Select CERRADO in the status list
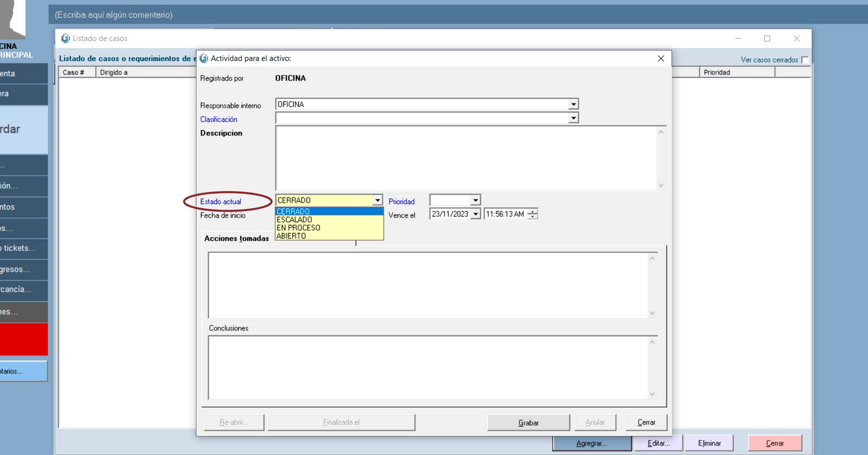The width and height of the screenshot is (868, 455). click(293, 211)
